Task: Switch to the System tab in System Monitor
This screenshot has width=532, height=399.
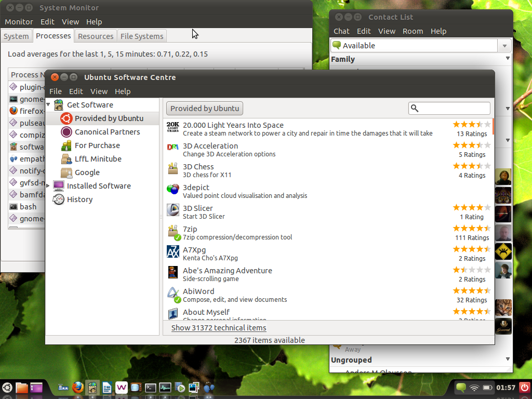Action: coord(16,36)
